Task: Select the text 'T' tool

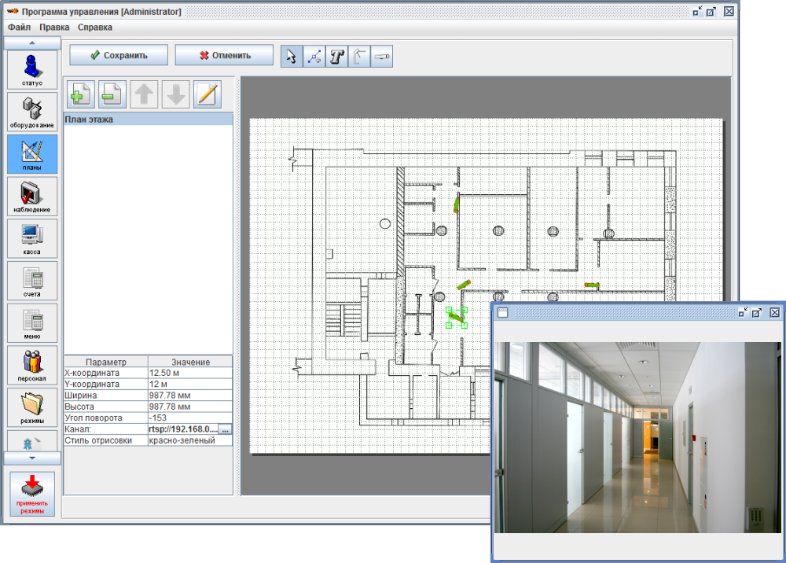Action: [x=337, y=56]
